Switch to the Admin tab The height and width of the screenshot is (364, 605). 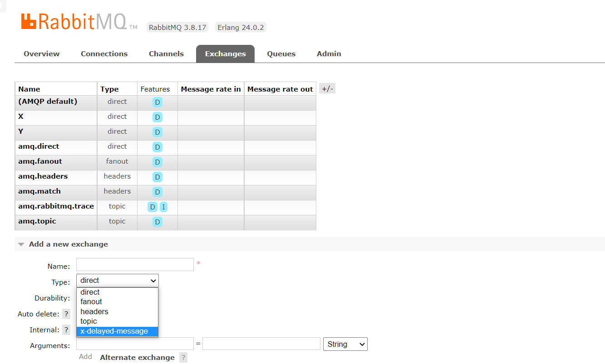329,54
